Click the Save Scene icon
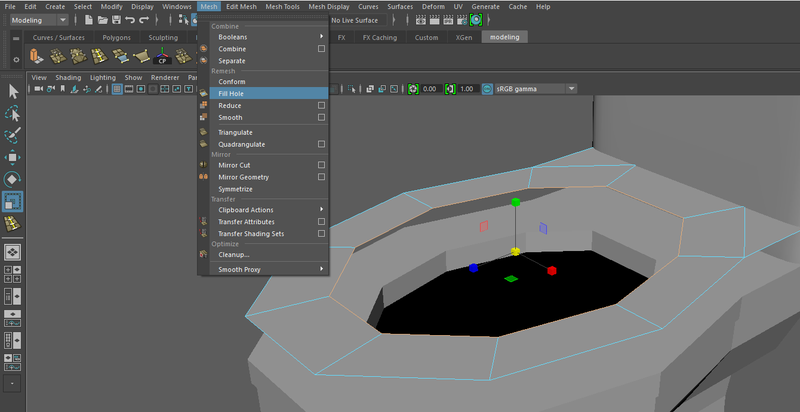This screenshot has width=800, height=412. pyautogui.click(x=116, y=20)
